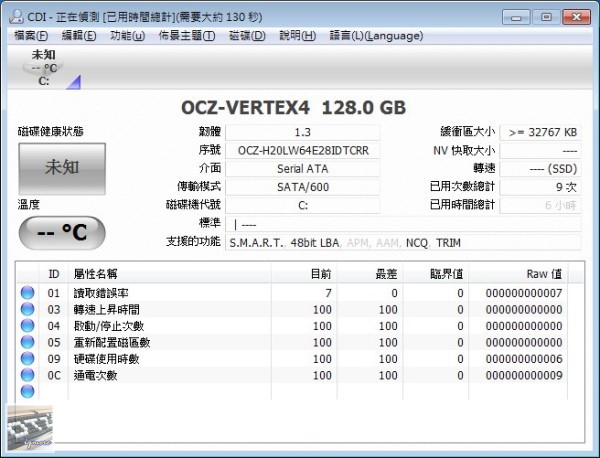Open the 功能(u) menu
This screenshot has height=458, width=600.
click(127, 36)
